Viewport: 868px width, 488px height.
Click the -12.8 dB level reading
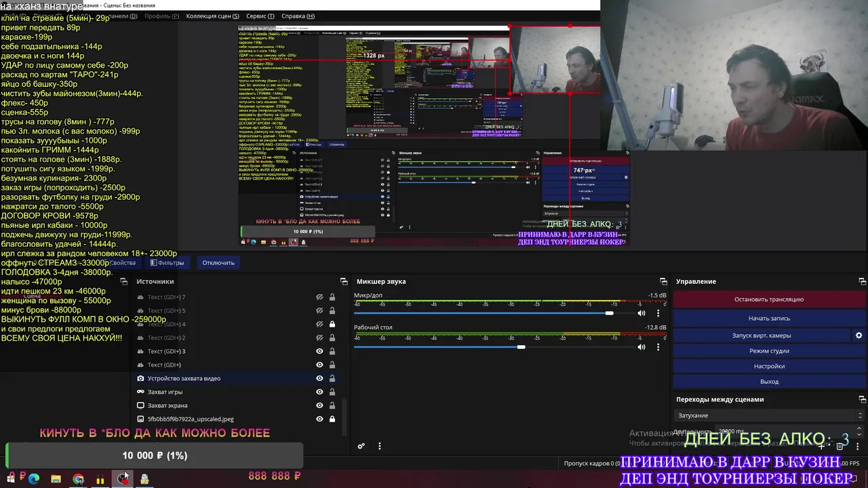656,327
